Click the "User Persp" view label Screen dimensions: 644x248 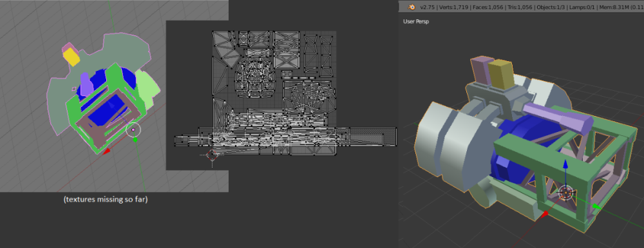[x=416, y=21]
